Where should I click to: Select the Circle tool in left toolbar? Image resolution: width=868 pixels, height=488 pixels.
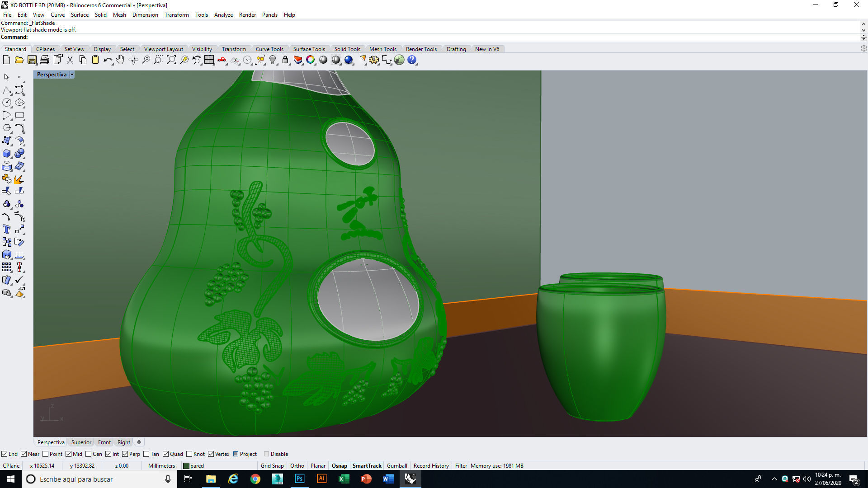point(7,103)
